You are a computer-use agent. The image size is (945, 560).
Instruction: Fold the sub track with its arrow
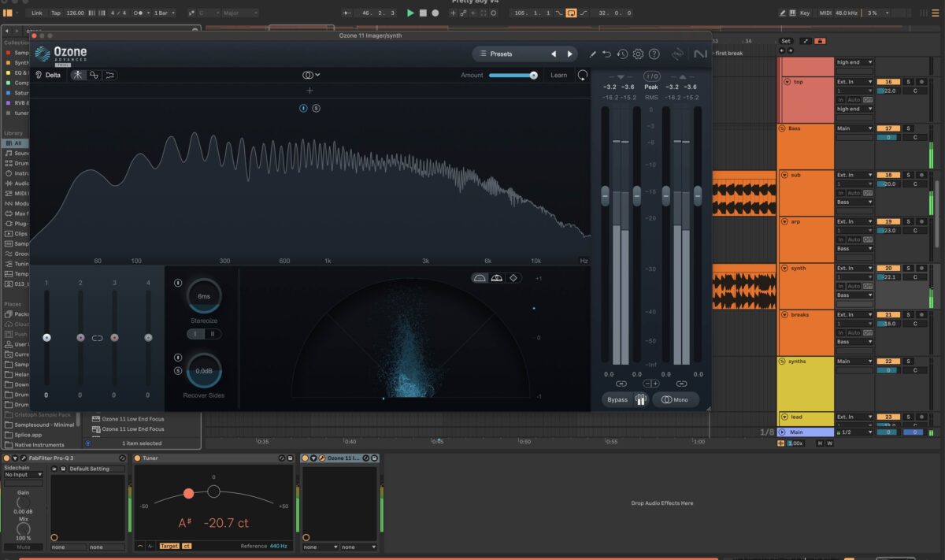[785, 175]
